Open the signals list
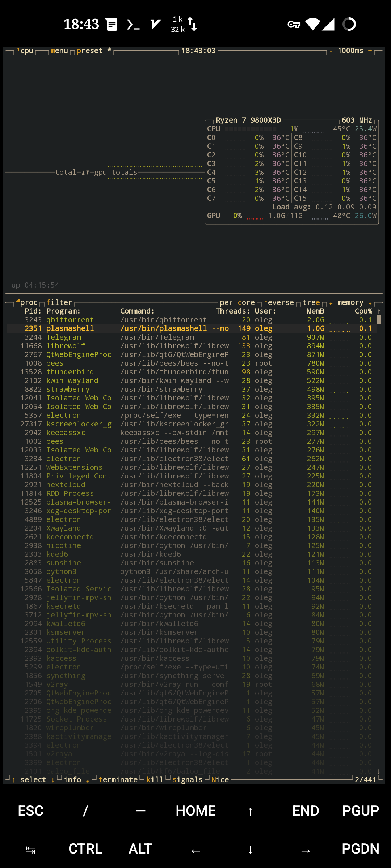This screenshot has width=391, height=868. point(188,780)
